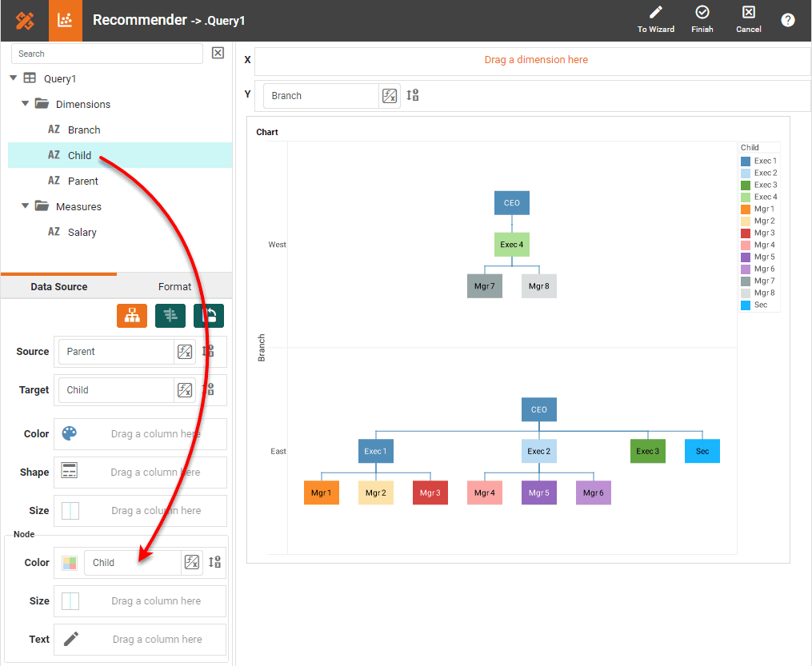Image resolution: width=812 pixels, height=666 pixels.
Task: Collapse the Dimensions folder
Action: pyautogui.click(x=26, y=104)
